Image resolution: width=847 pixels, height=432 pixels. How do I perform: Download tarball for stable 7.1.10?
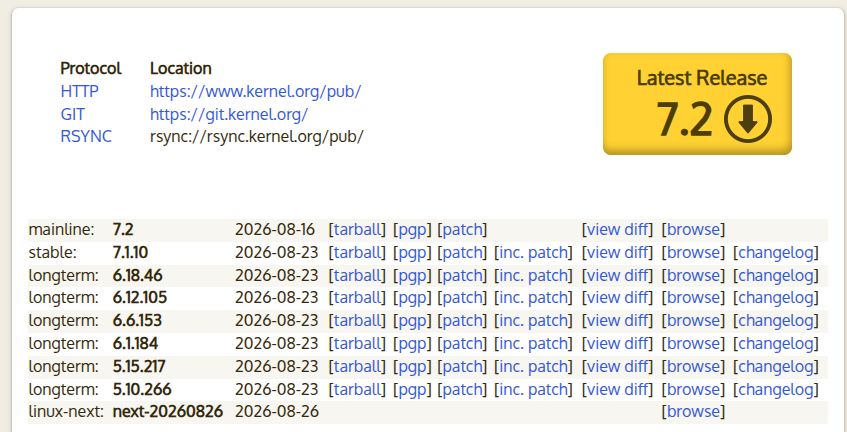[x=357, y=252]
